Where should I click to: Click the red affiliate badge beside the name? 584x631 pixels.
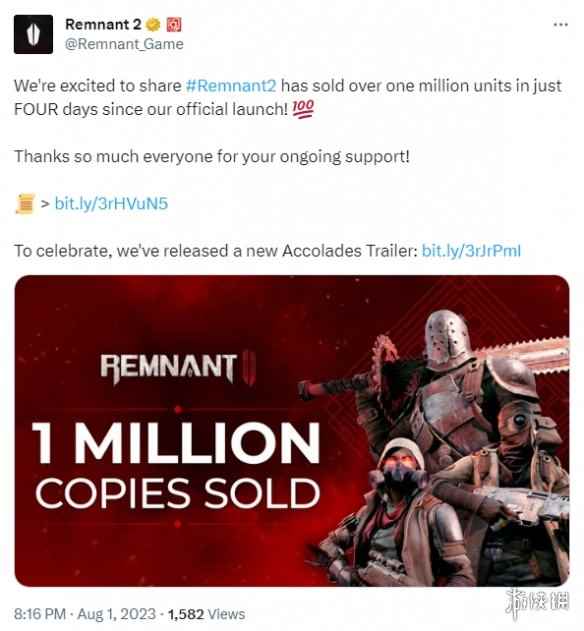(x=173, y=25)
